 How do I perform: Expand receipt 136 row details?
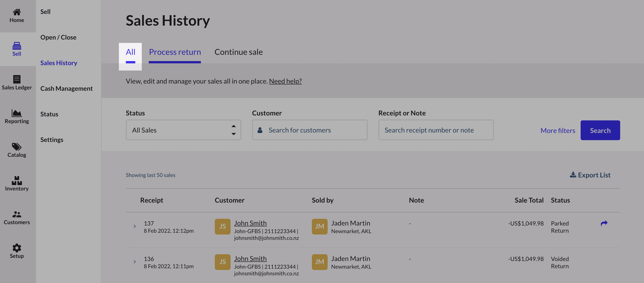(135, 262)
